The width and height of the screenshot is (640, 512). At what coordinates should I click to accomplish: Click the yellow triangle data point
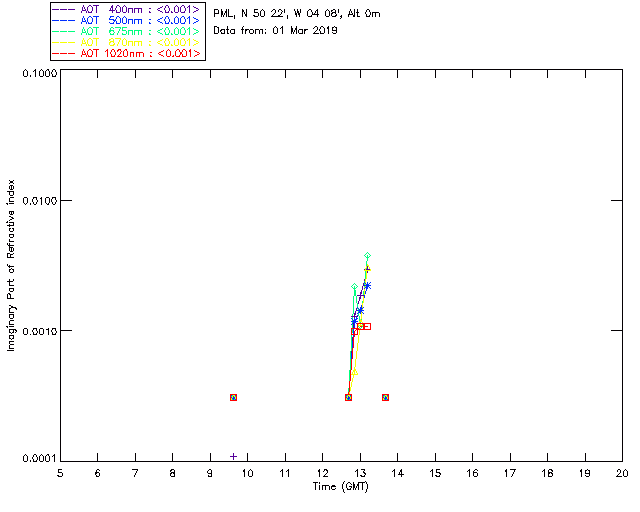click(x=355, y=372)
